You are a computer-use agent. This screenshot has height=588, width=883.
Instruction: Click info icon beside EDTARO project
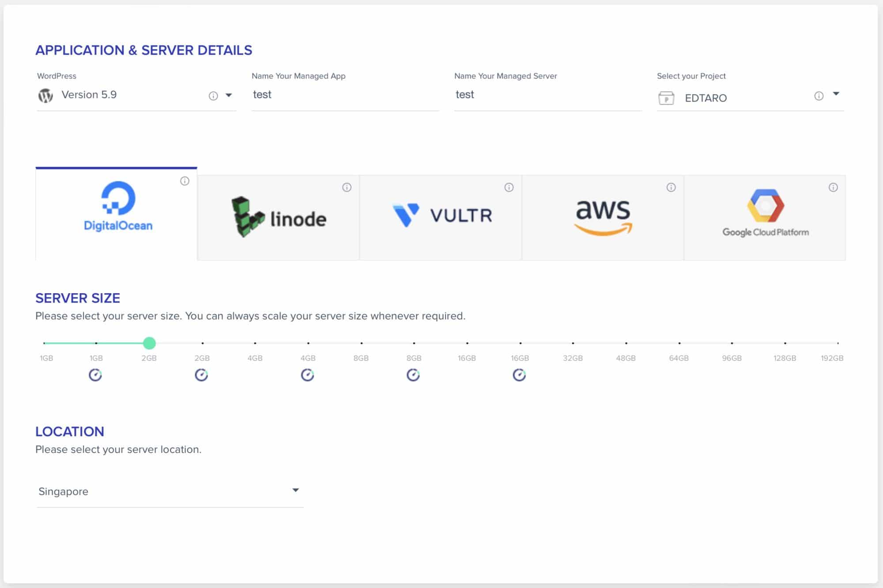pos(819,96)
